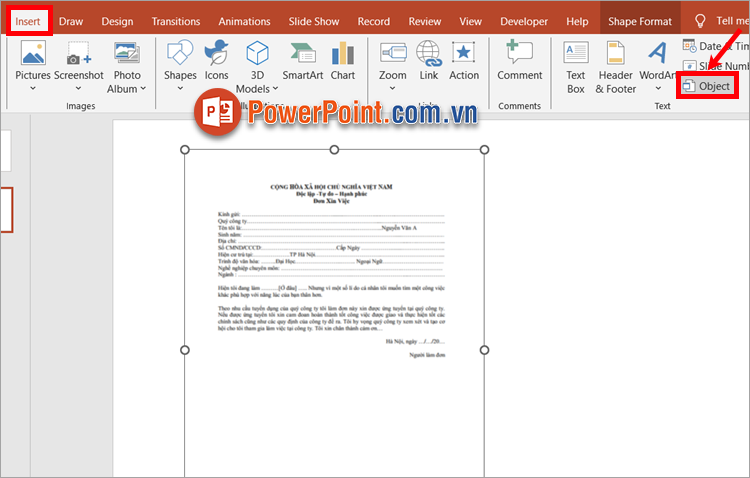Insert Date & Time
This screenshot has height=478, width=750.
[715, 46]
